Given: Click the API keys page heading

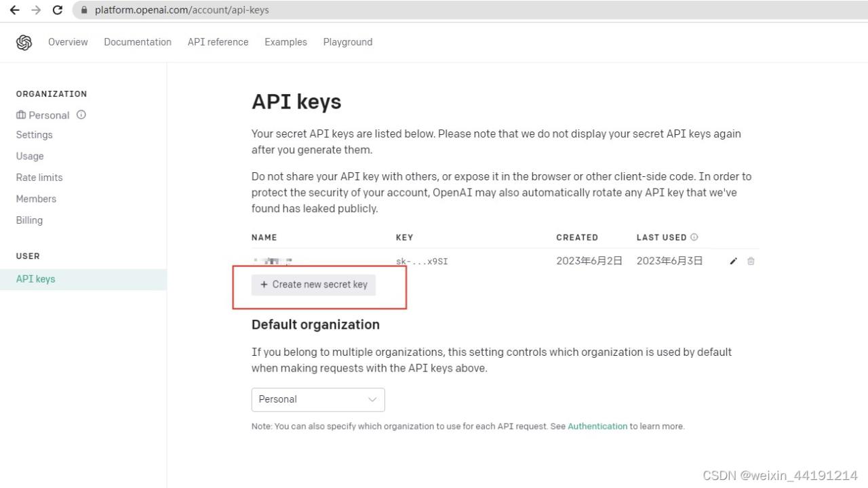Looking at the screenshot, I should 296,102.
